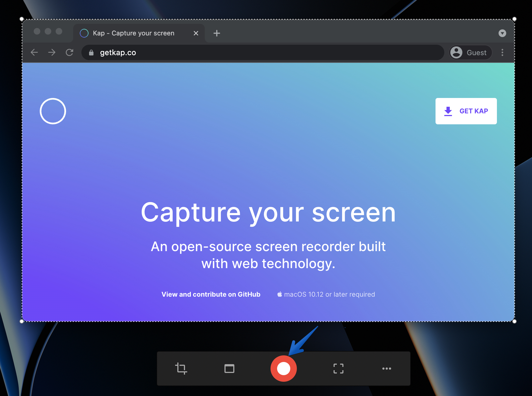Click the macOS 10.12 or later required text
Image resolution: width=532 pixels, height=396 pixels.
point(326,294)
